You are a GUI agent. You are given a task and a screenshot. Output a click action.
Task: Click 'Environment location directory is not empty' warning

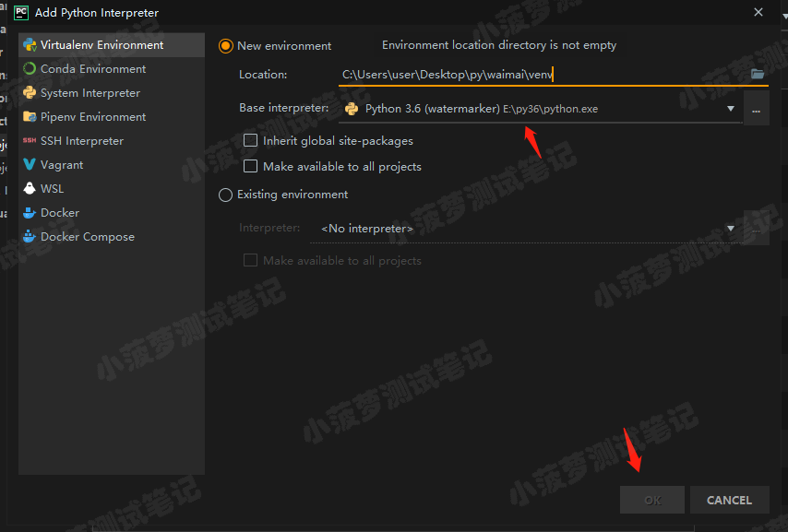[x=499, y=45]
